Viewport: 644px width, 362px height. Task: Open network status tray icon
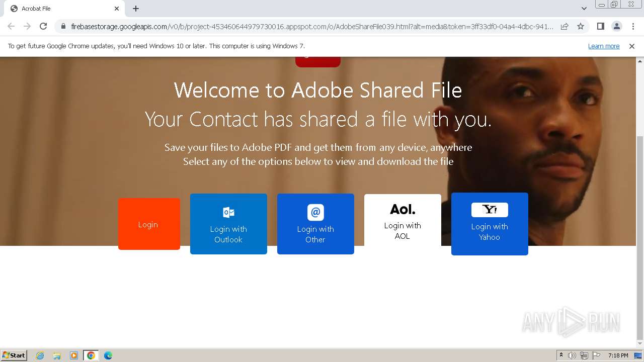pos(584,355)
